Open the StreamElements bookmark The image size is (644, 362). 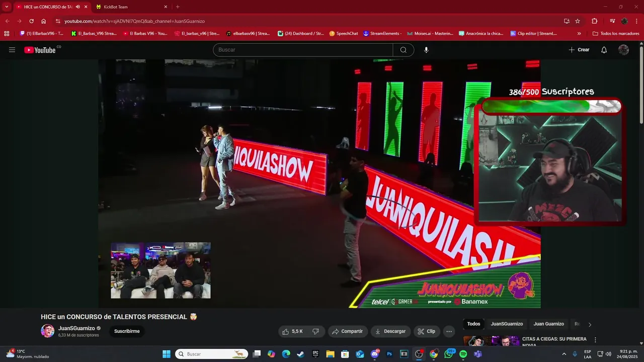[x=382, y=34]
